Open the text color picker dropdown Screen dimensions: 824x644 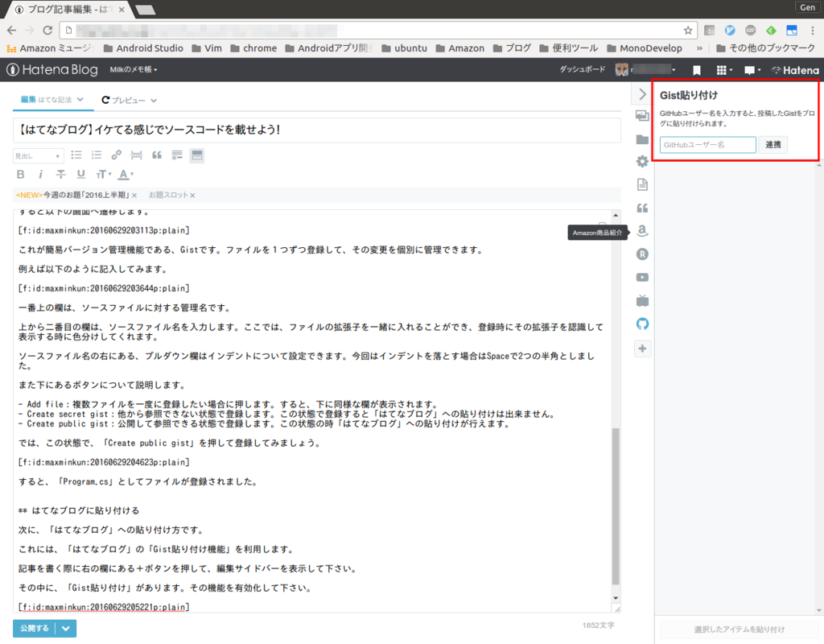click(126, 174)
